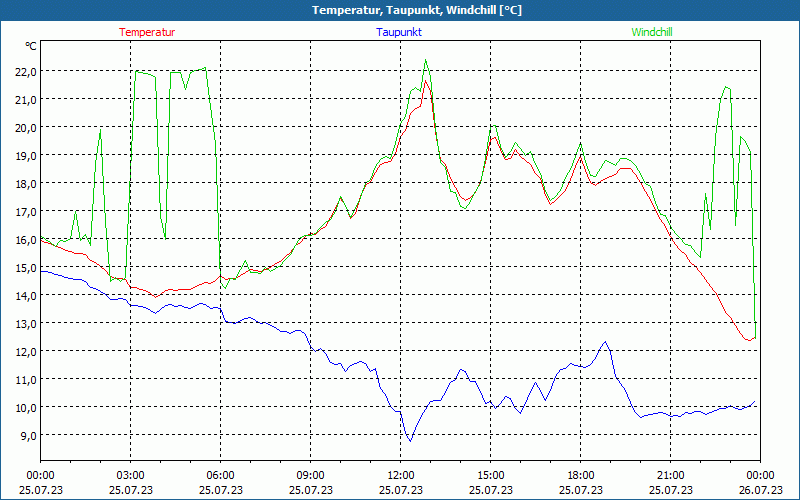Click the 06:00 time axis marker
The image size is (800, 500).
point(220,475)
